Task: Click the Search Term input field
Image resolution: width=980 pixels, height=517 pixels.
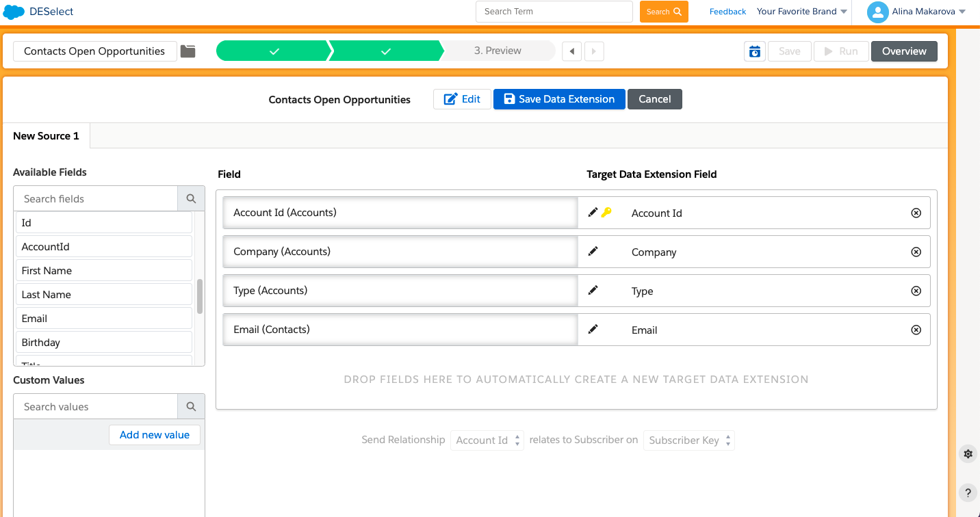Action: click(x=554, y=12)
